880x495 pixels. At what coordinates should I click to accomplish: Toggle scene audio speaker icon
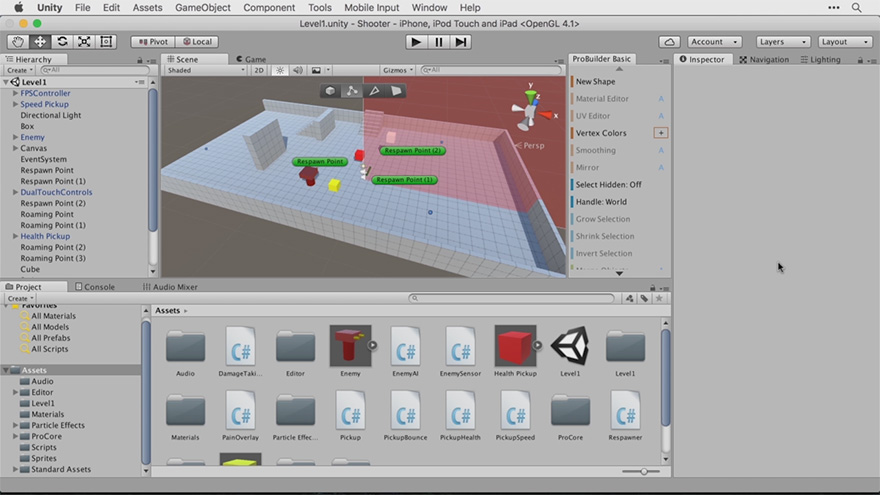(297, 70)
